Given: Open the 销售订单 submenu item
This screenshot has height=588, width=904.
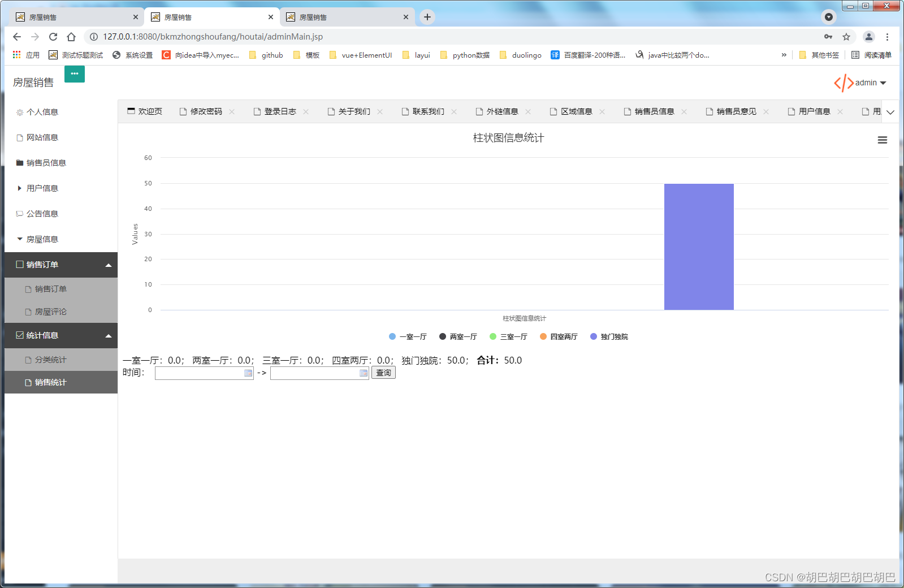Looking at the screenshot, I should click(x=61, y=289).
